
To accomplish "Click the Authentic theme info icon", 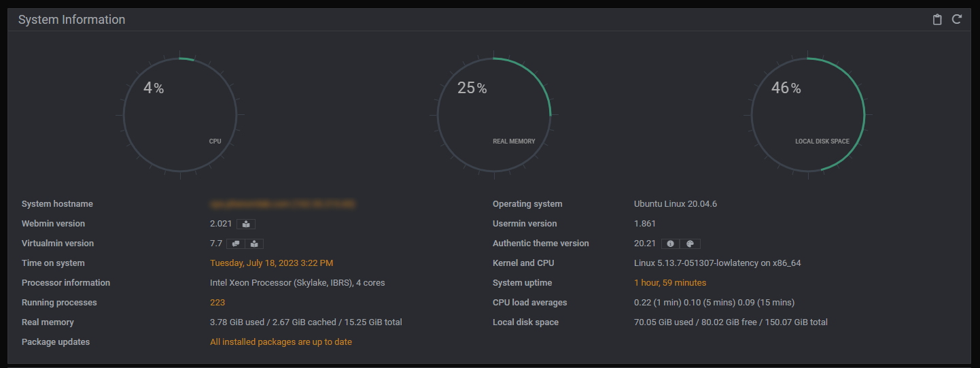I will click(670, 244).
